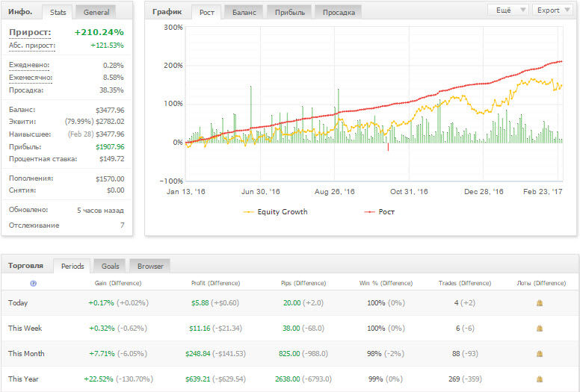Click the Aug 26, '16 axis label
The width and height of the screenshot is (580, 392).
[334, 192]
